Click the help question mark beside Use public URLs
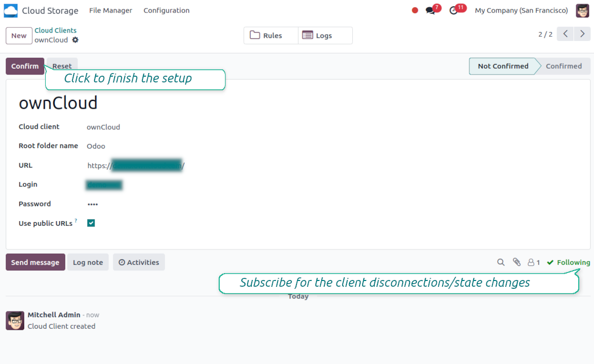 point(76,221)
